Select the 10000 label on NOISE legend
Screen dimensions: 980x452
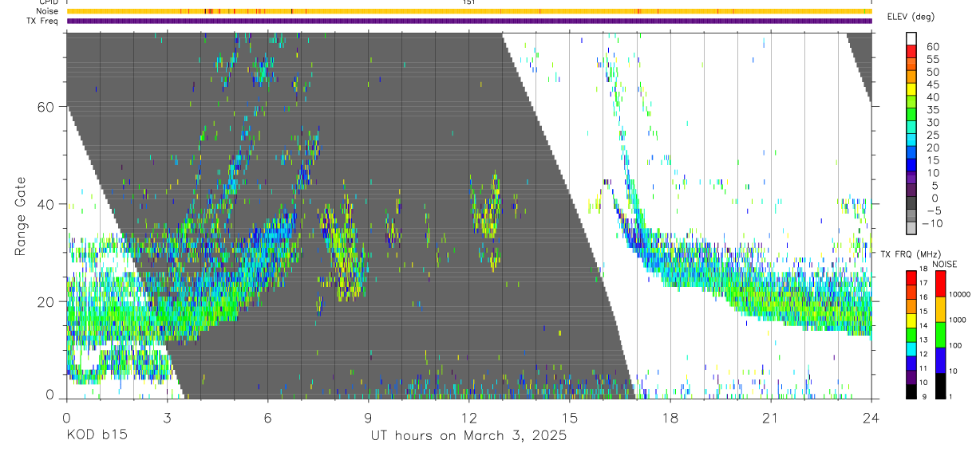tap(958, 294)
